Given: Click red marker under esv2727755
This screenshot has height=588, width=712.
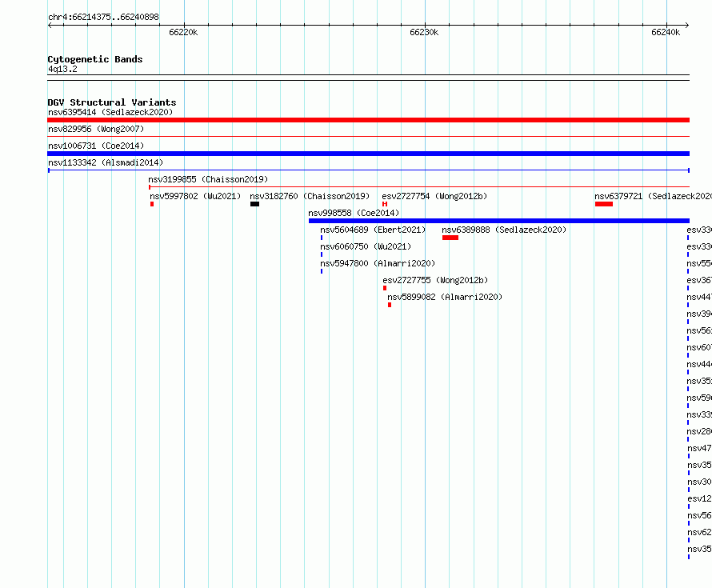Looking at the screenshot, I should [x=385, y=288].
